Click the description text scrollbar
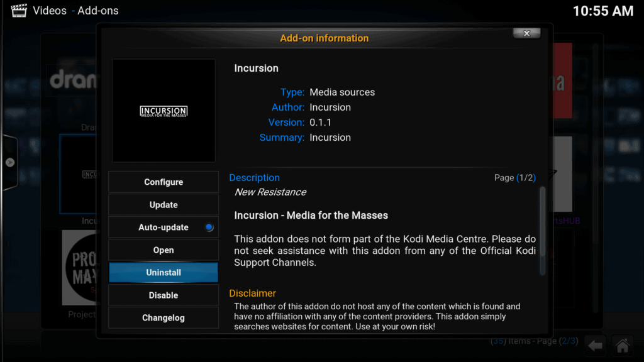This screenshot has height=362, width=644. pos(542,230)
